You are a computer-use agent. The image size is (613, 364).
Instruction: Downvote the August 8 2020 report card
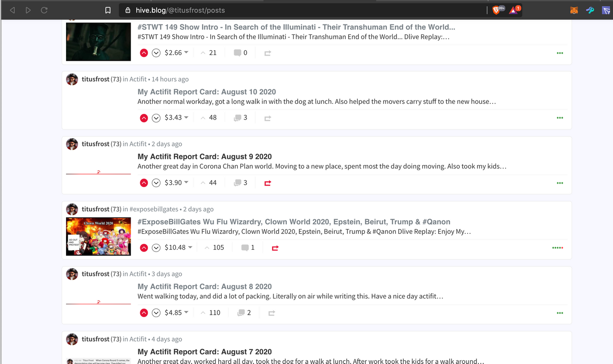156,313
